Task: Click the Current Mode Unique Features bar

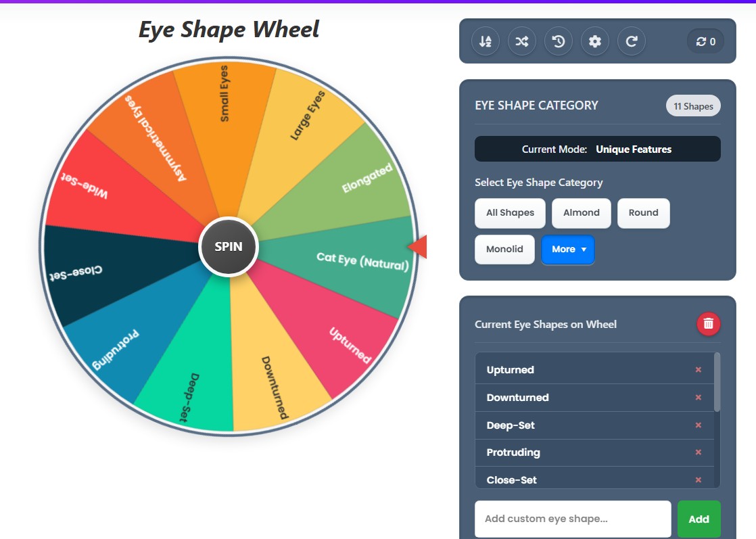Action: click(597, 149)
